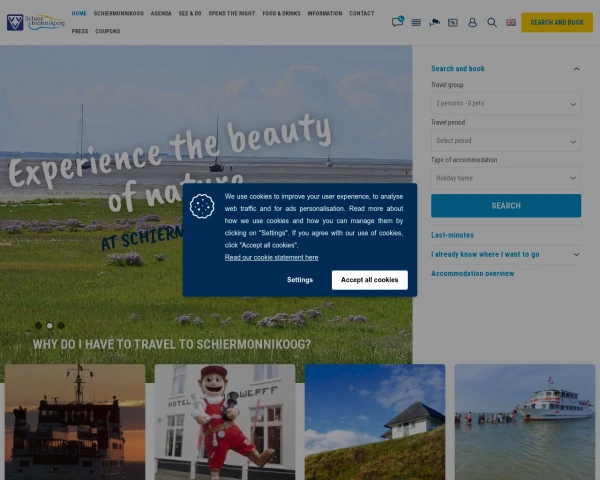Open the user account icon
The image size is (600, 480).
(x=472, y=22)
